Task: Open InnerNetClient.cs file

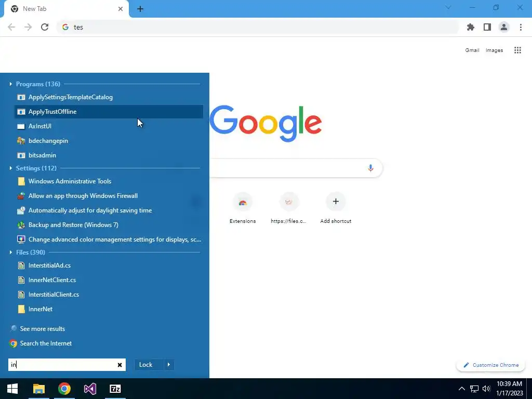Action: point(109,280)
